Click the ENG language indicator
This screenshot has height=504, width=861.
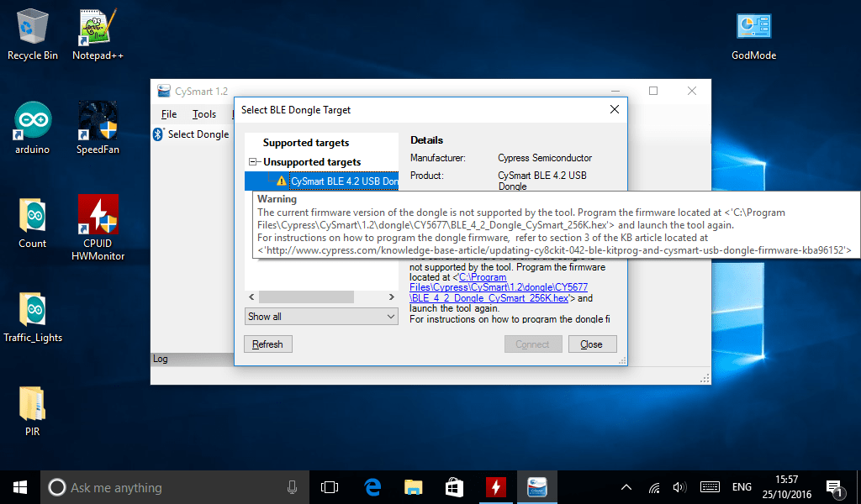pos(742,487)
